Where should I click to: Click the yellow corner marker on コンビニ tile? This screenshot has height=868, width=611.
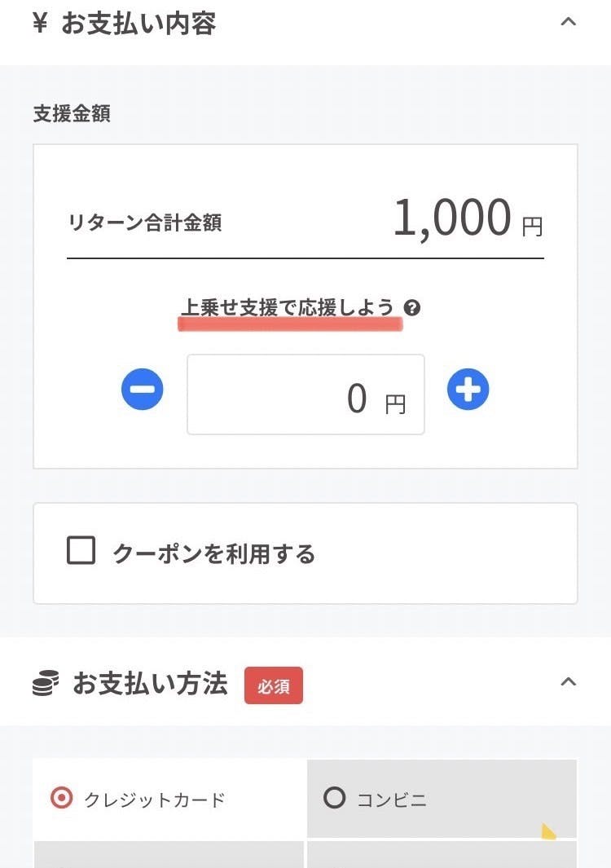tap(548, 831)
